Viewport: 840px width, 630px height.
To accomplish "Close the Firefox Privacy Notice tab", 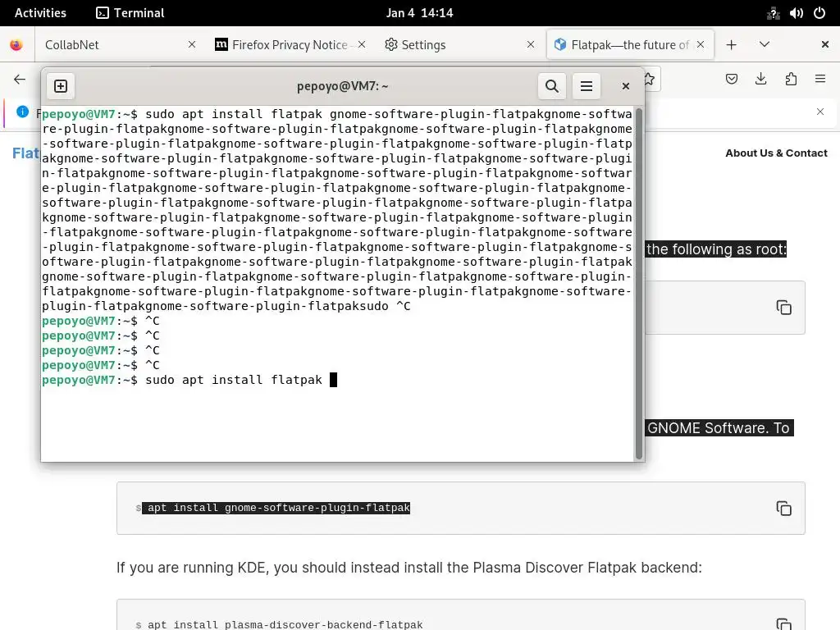I will pos(362,45).
